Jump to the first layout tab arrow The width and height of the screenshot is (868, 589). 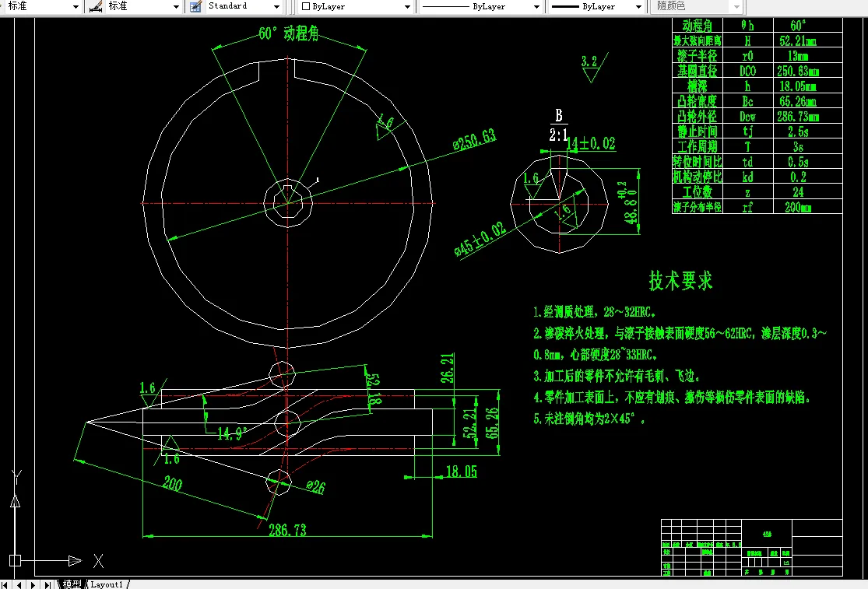(x=5, y=584)
